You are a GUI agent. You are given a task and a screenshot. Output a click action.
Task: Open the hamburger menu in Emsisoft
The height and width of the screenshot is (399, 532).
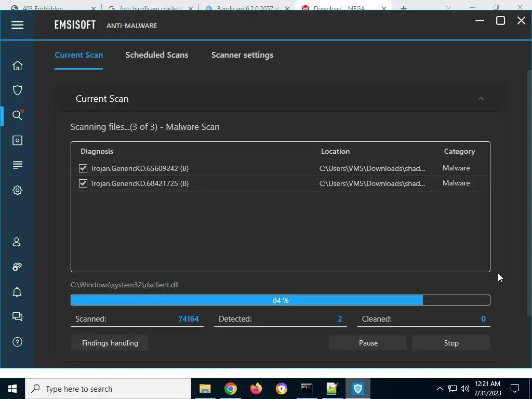coord(17,25)
